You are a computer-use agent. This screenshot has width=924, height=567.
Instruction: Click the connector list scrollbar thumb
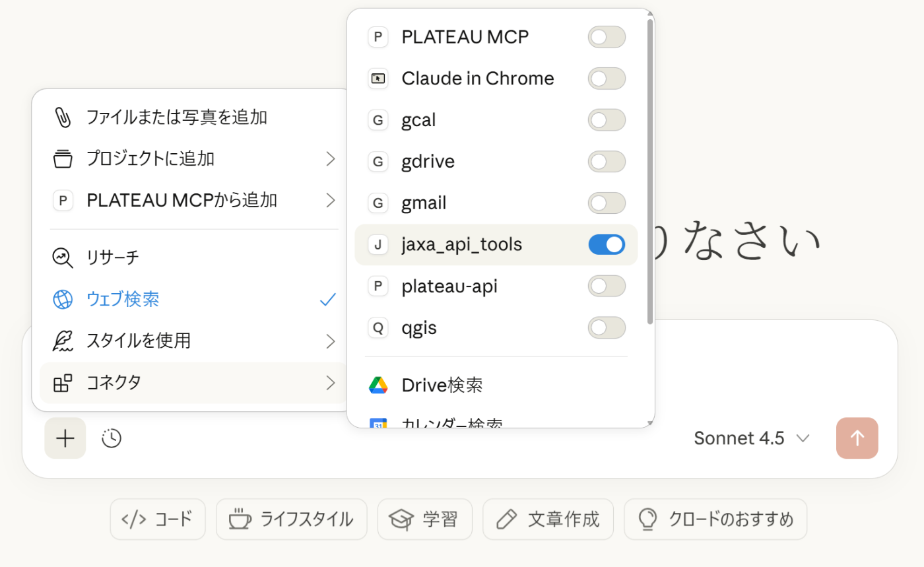[650, 172]
